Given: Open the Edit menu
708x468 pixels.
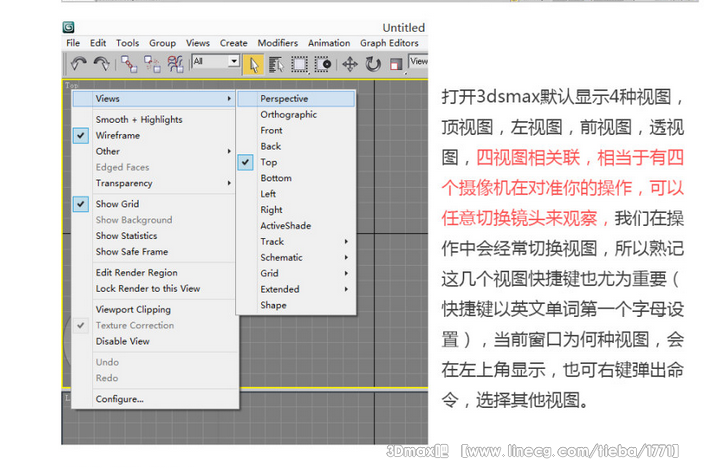Looking at the screenshot, I should click(98, 43).
